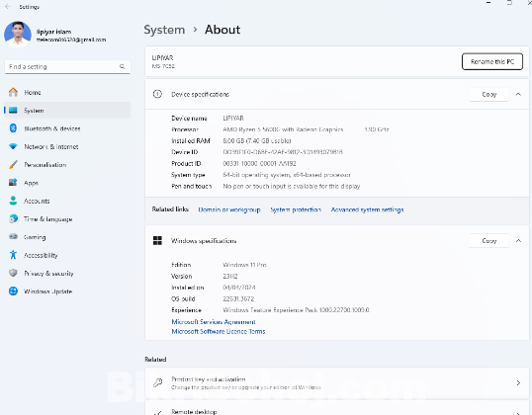The image size is (532, 415).
Task: Click the 'Related links' label
Action: click(x=170, y=209)
